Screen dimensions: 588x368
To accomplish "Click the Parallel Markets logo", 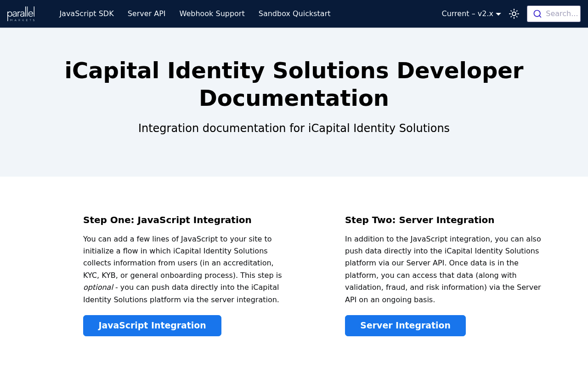I will pos(21,14).
